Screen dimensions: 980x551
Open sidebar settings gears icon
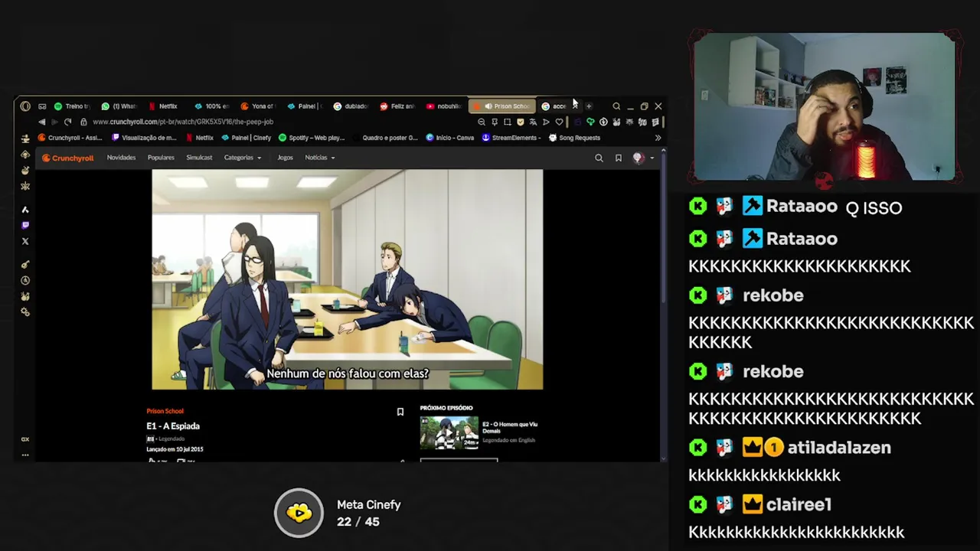coord(25,312)
